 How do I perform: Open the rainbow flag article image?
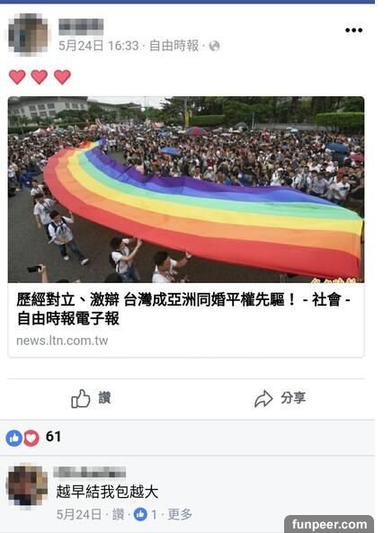point(186,190)
